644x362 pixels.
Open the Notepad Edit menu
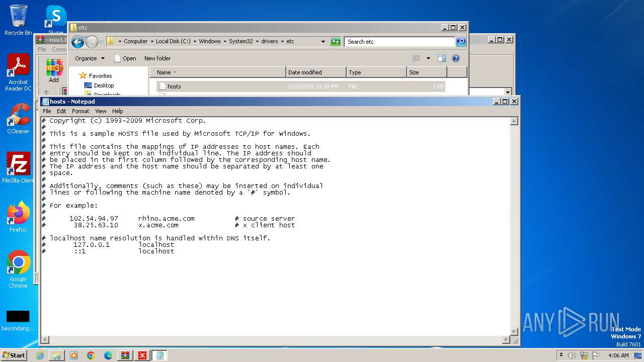[61, 111]
